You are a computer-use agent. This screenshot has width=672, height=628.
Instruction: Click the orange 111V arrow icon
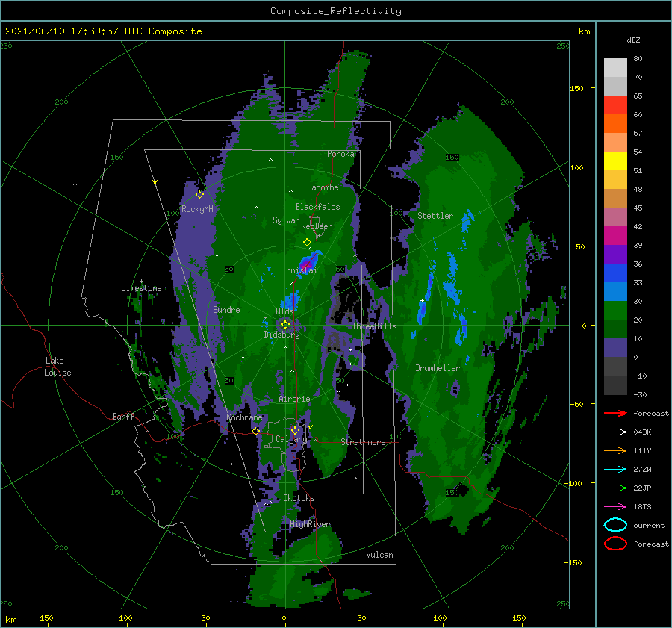[x=615, y=450]
